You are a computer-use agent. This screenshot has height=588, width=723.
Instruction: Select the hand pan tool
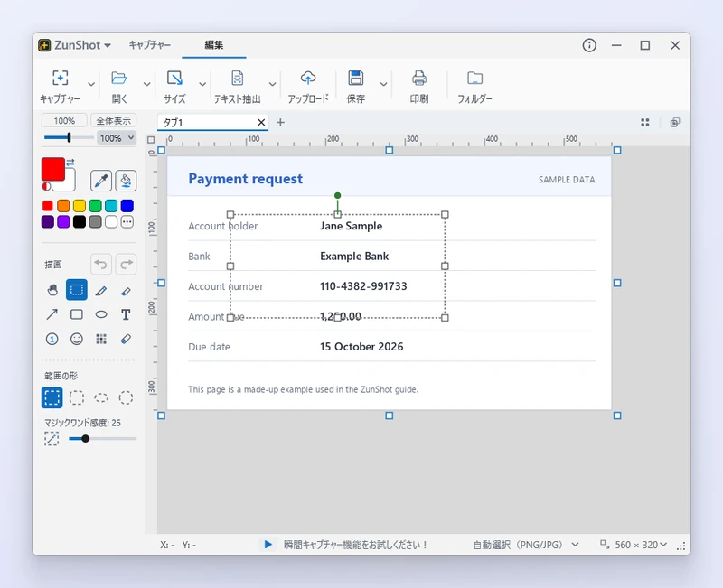point(52,290)
